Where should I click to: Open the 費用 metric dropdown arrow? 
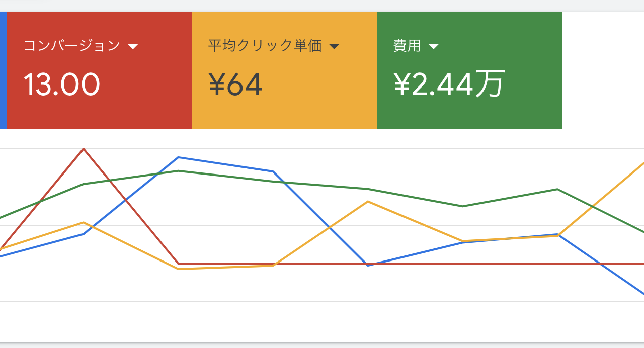pyautogui.click(x=434, y=47)
